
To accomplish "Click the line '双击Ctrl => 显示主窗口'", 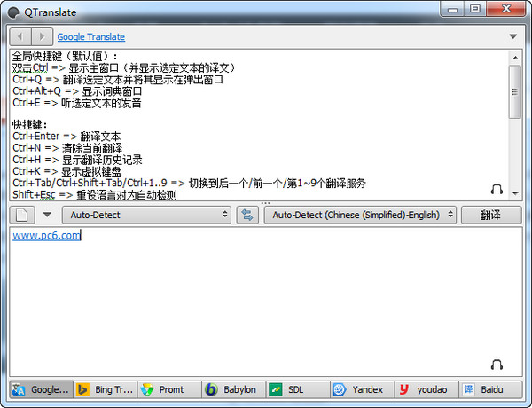I will click(x=124, y=68).
